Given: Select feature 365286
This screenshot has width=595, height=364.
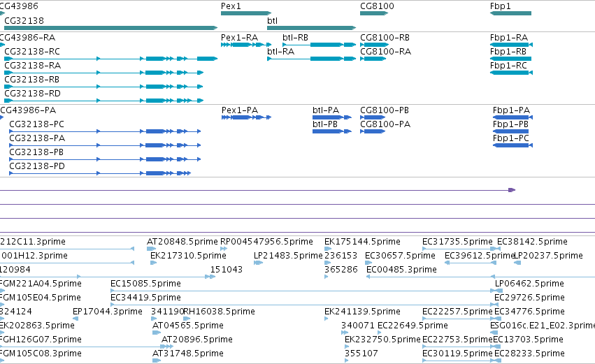Looking at the screenshot, I should pos(340,270).
